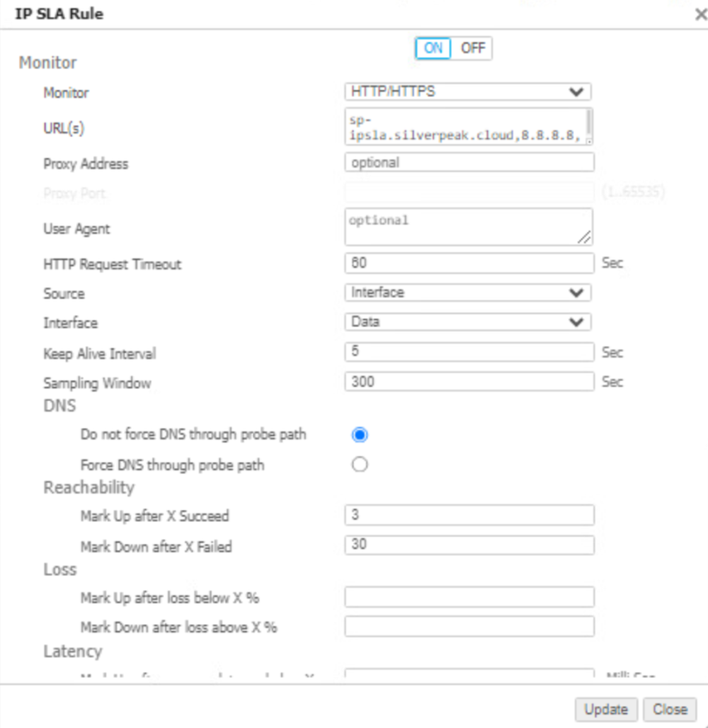Click the Update button

click(x=606, y=709)
